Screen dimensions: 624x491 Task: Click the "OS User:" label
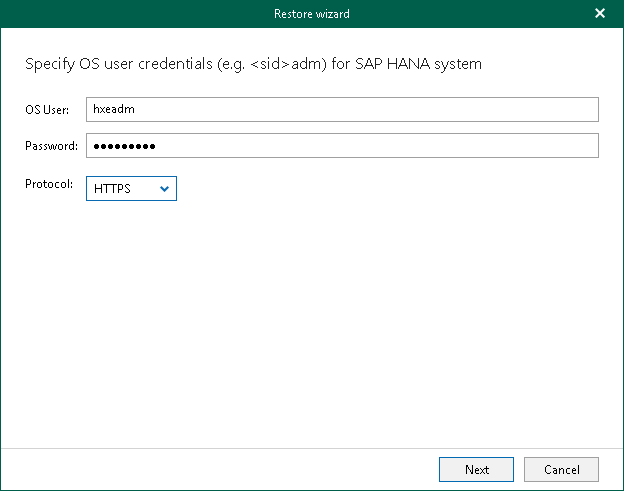[48, 109]
